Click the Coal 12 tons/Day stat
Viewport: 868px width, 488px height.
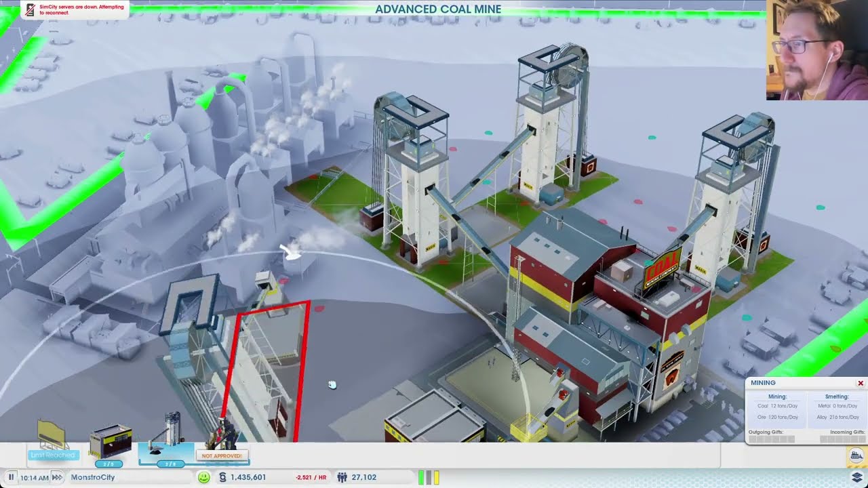(x=777, y=406)
